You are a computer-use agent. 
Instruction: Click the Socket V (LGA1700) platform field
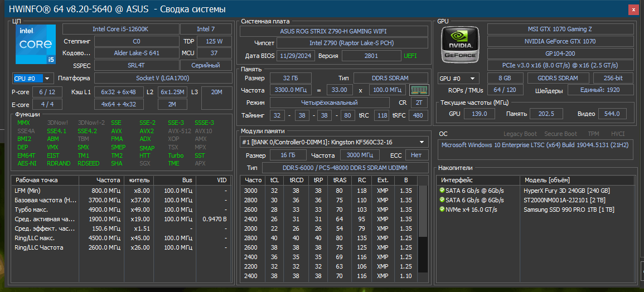click(x=163, y=78)
